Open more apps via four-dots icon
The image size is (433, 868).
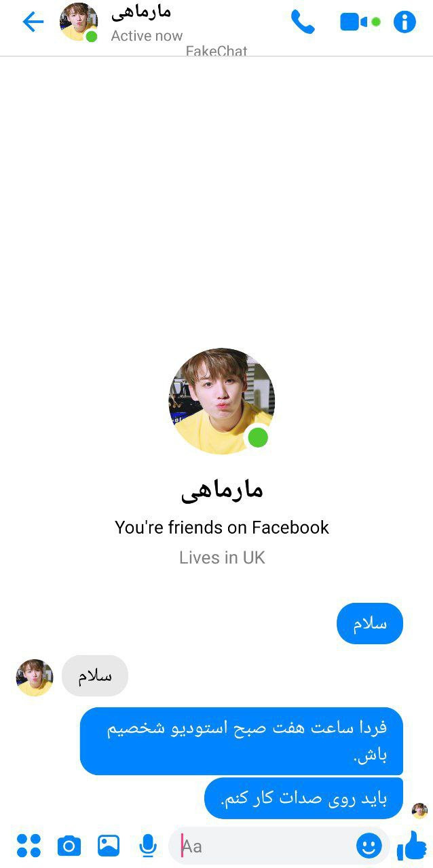tap(29, 846)
